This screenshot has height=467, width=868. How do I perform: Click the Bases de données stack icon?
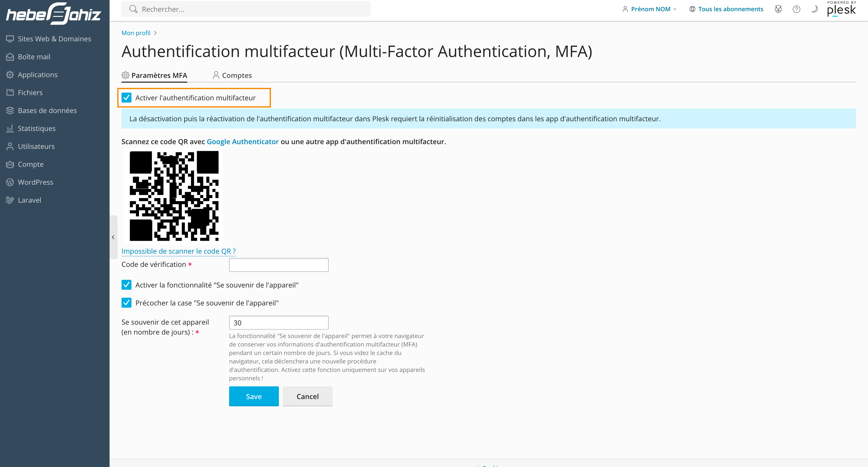coord(10,111)
